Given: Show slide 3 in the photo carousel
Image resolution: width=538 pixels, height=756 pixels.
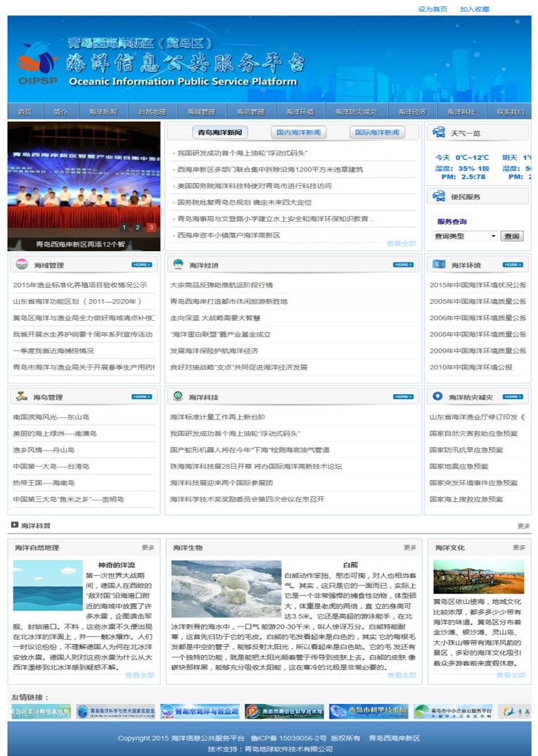Looking at the screenshot, I should click(151, 227).
